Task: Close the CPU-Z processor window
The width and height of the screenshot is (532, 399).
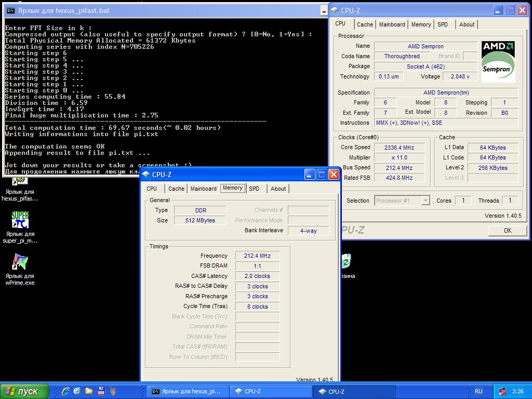Action: (x=523, y=10)
